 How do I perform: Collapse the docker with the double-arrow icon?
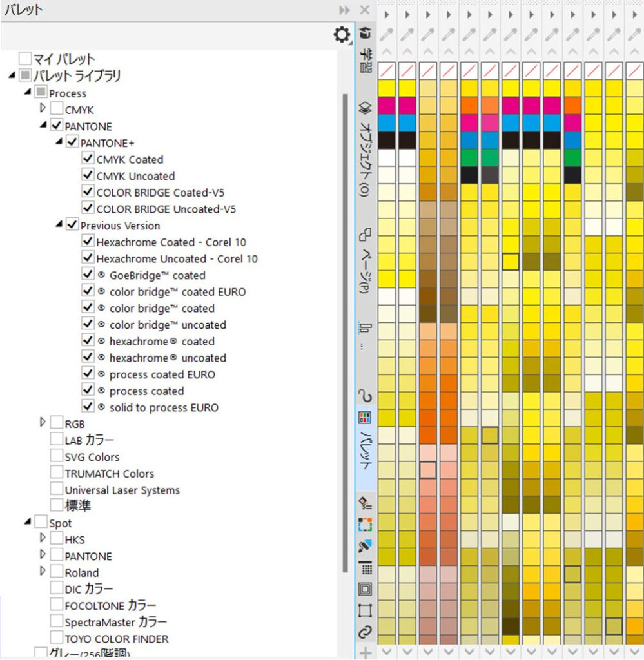pos(345,10)
